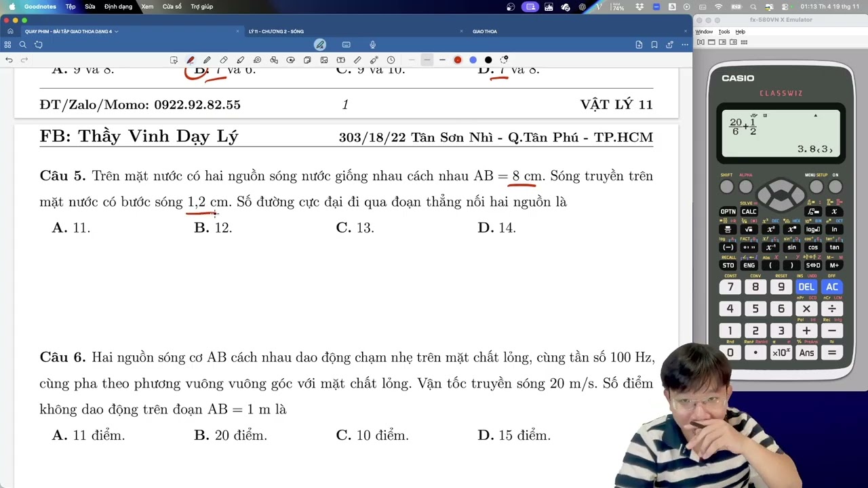The width and height of the screenshot is (868, 488).
Task: Open the more options ellipsis menu
Action: point(685,45)
